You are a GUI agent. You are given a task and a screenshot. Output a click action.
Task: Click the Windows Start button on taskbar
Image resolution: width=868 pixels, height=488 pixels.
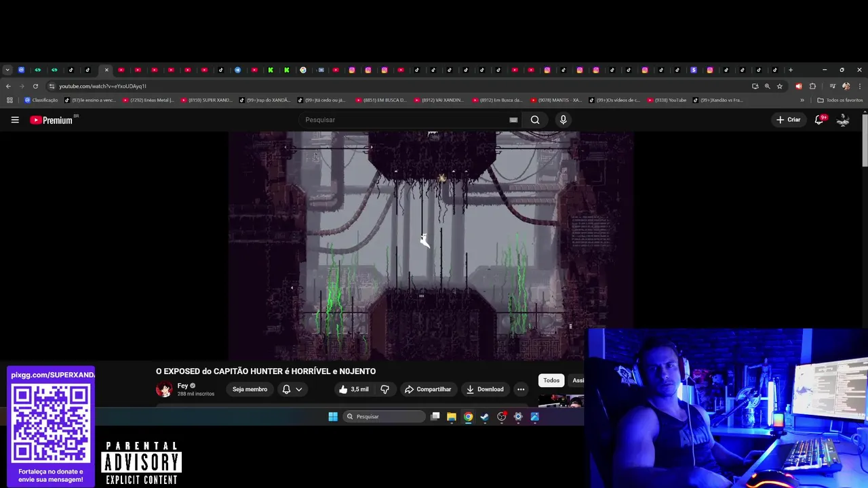(333, 417)
